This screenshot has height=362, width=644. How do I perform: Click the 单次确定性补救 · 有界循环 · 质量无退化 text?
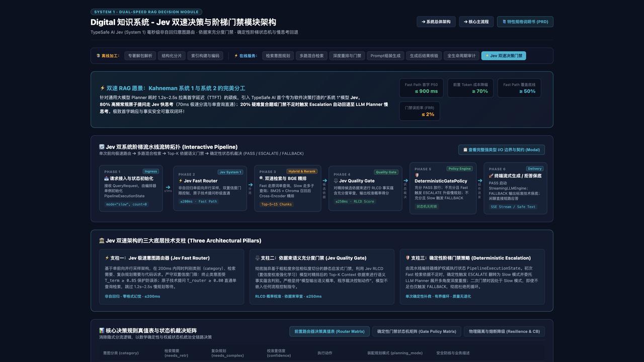[438, 297]
